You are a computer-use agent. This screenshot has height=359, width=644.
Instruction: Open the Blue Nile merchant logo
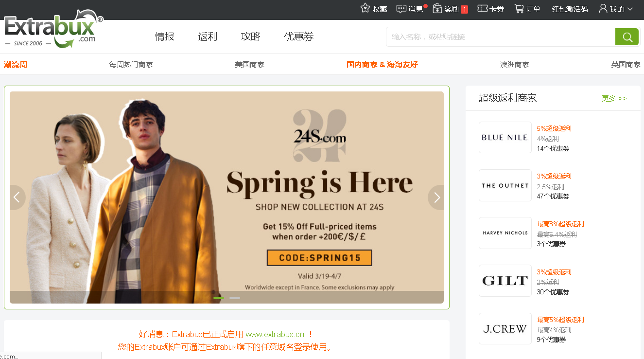[x=505, y=138]
